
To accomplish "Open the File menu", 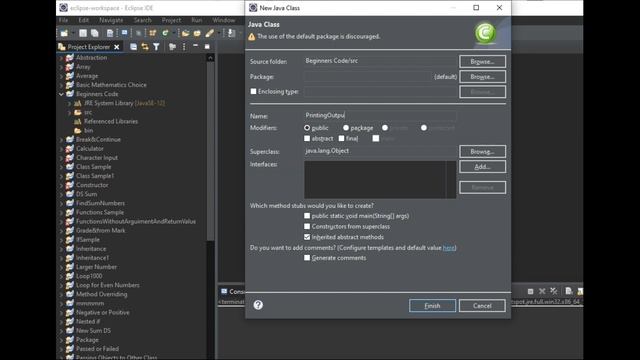I will [x=64, y=20].
